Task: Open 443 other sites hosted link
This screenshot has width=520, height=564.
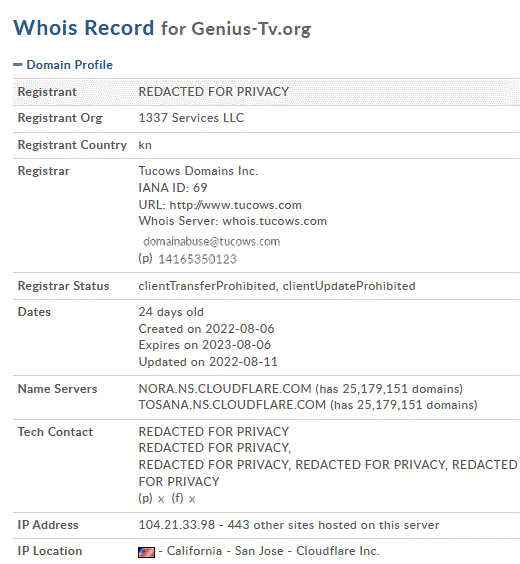Action: [333, 525]
